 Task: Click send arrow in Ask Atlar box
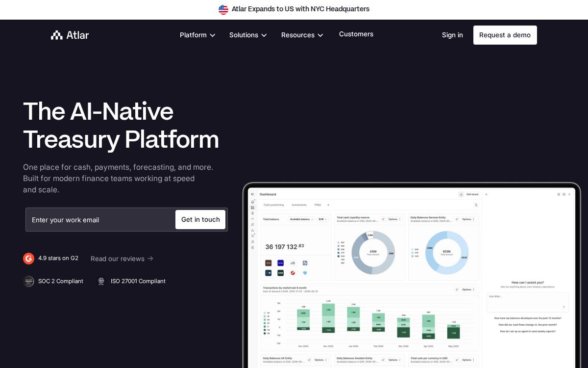563,307
